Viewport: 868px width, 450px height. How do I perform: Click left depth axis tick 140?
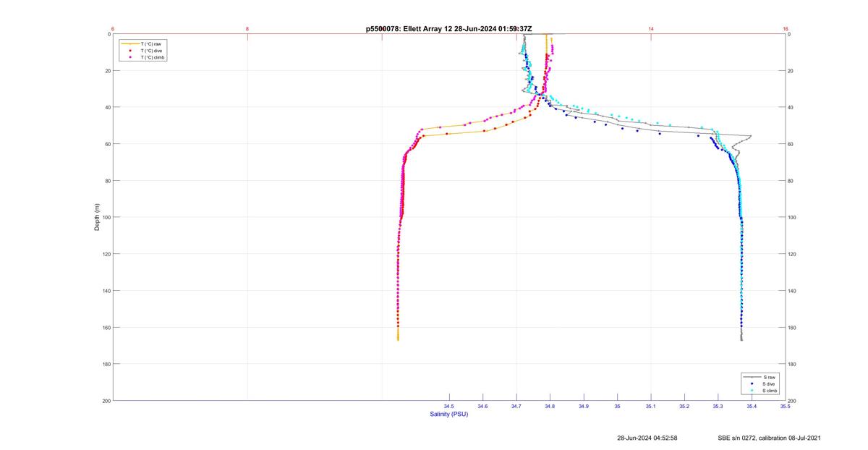click(106, 291)
